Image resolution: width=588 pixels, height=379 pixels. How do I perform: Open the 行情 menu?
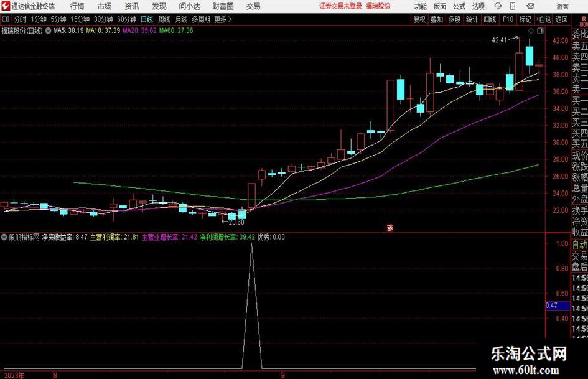pyautogui.click(x=77, y=6)
